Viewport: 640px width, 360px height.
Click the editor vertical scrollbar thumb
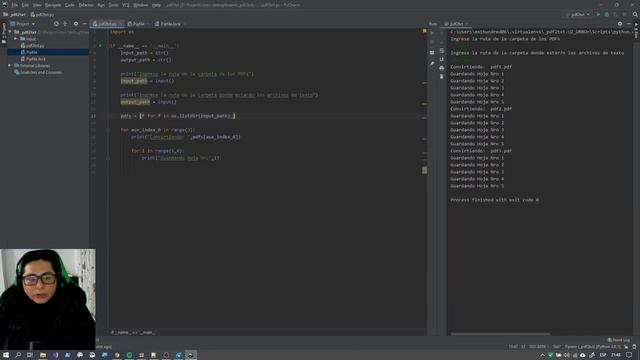click(x=424, y=170)
